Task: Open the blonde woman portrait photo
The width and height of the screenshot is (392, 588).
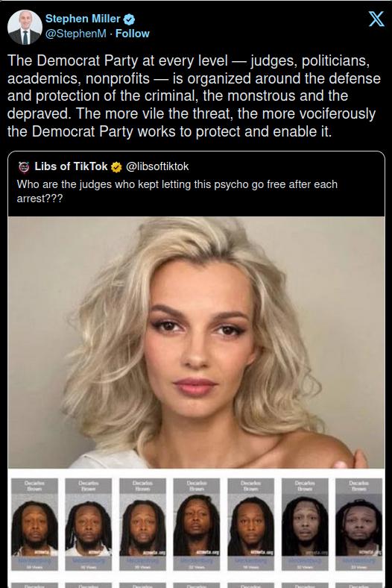Action: click(x=196, y=343)
